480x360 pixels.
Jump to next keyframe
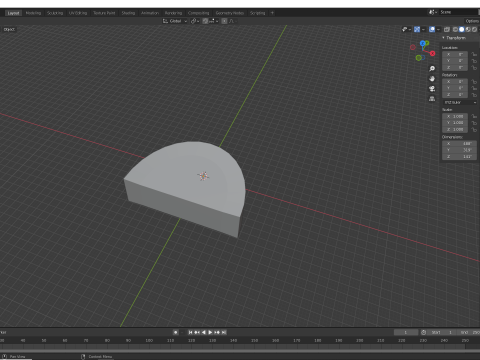point(217,332)
